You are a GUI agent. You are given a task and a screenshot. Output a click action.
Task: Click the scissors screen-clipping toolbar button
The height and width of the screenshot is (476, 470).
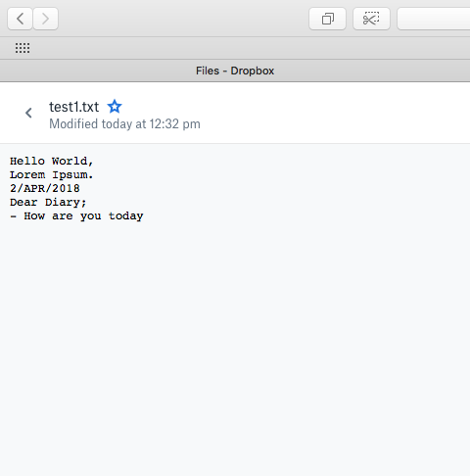click(371, 19)
